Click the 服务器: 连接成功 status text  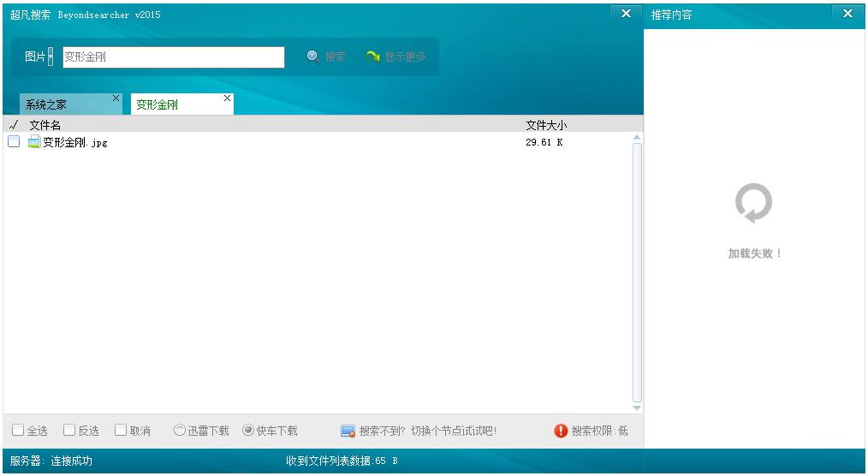pyautogui.click(x=51, y=461)
